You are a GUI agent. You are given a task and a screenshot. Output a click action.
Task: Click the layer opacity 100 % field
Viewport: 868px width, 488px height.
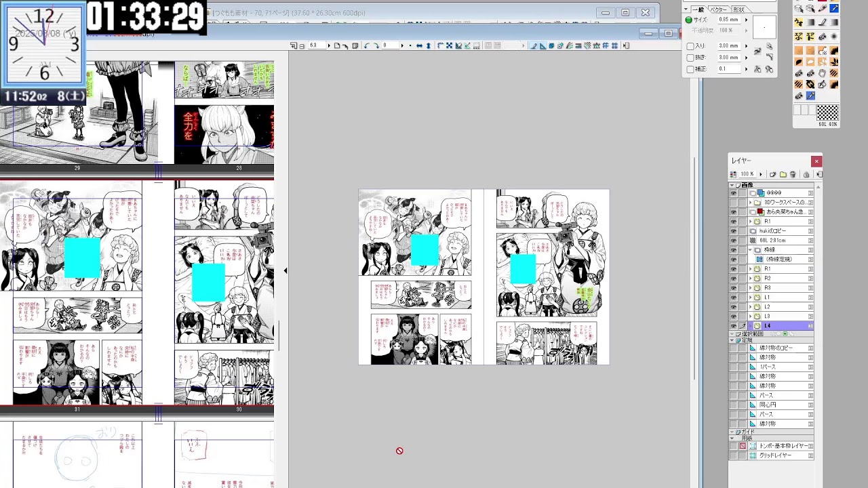747,174
